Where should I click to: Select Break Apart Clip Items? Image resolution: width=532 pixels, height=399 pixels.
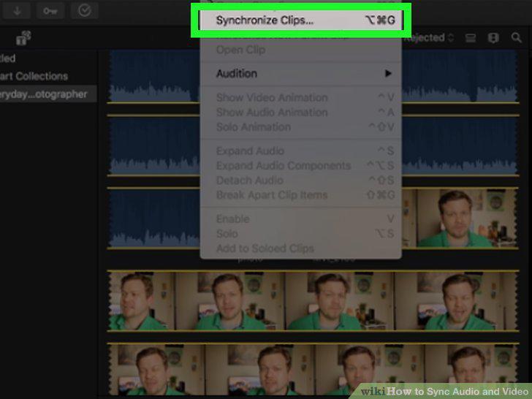tap(300, 195)
